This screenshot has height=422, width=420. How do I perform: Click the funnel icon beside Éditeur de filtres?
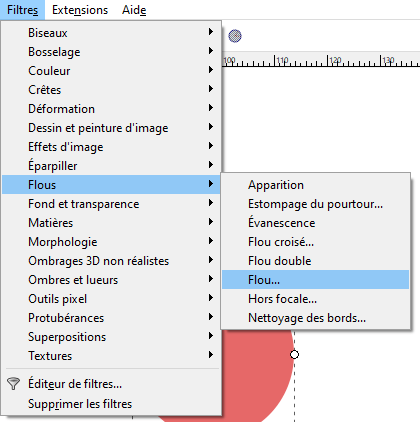[x=13, y=384]
